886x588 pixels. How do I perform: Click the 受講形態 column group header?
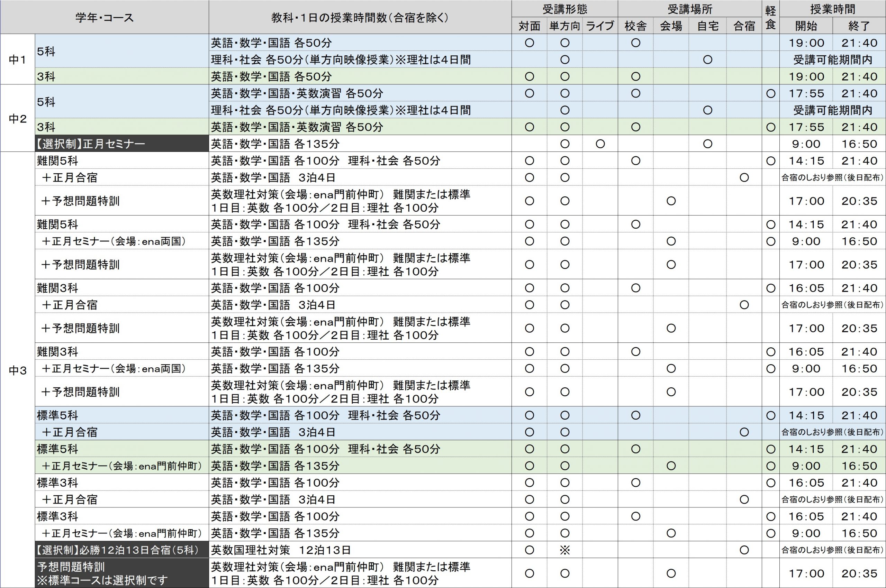[x=565, y=9]
